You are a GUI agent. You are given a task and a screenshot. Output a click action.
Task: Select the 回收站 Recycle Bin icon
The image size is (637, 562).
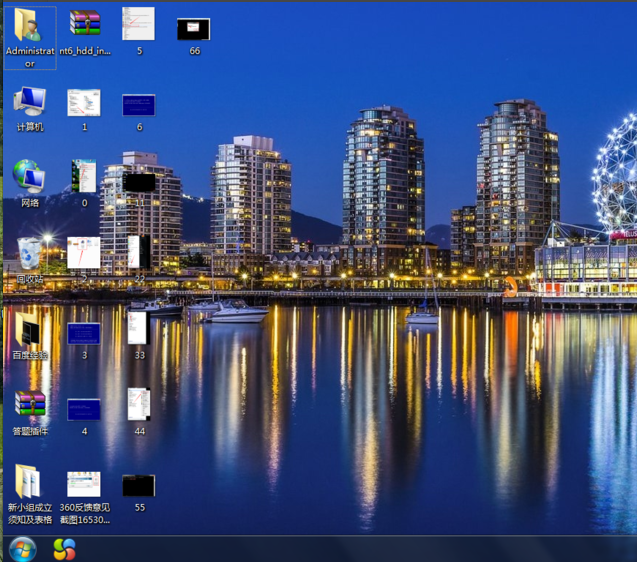click(29, 254)
